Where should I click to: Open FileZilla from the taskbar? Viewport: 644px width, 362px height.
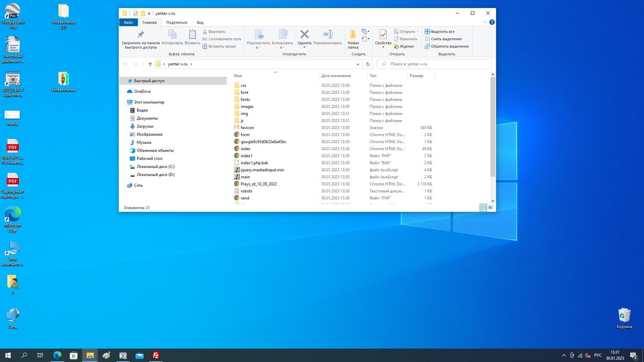(156, 355)
